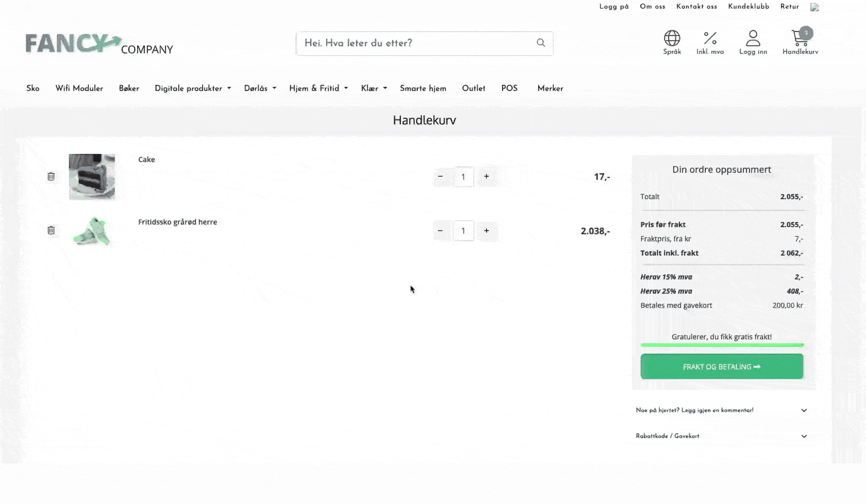Open the Handlekurv cart icon
This screenshot has height=504, width=866.
coord(801,37)
